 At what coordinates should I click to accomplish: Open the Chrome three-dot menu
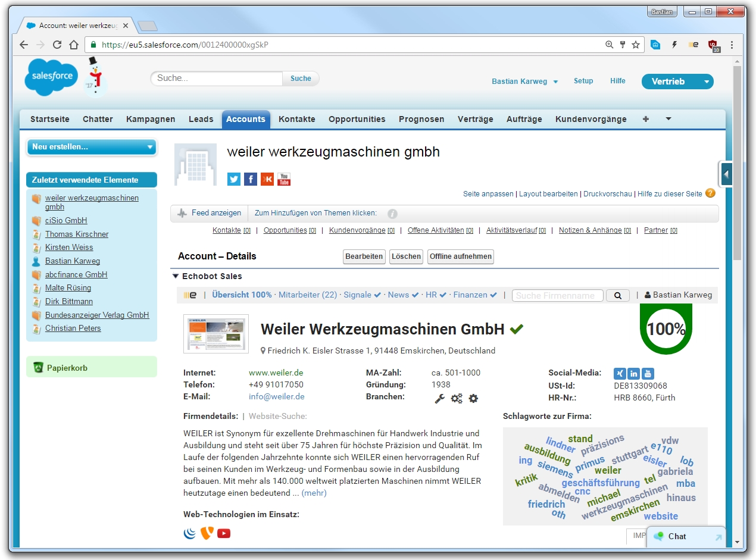[x=732, y=45]
